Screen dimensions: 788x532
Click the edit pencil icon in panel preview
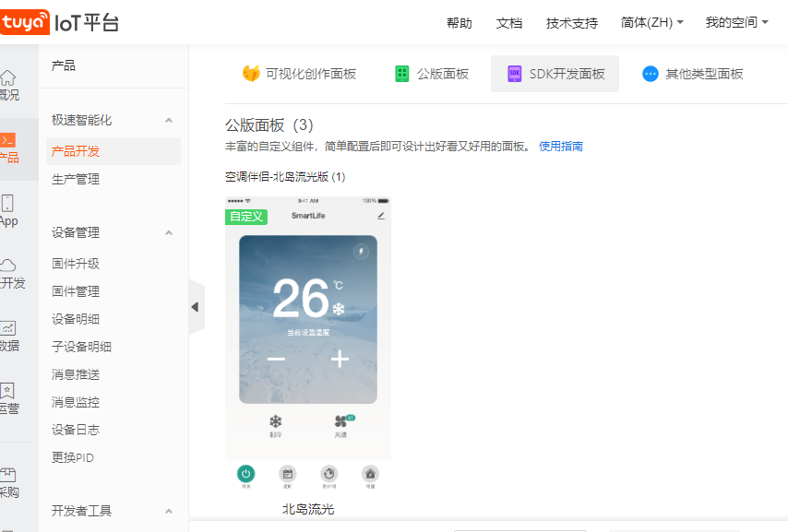(x=381, y=216)
